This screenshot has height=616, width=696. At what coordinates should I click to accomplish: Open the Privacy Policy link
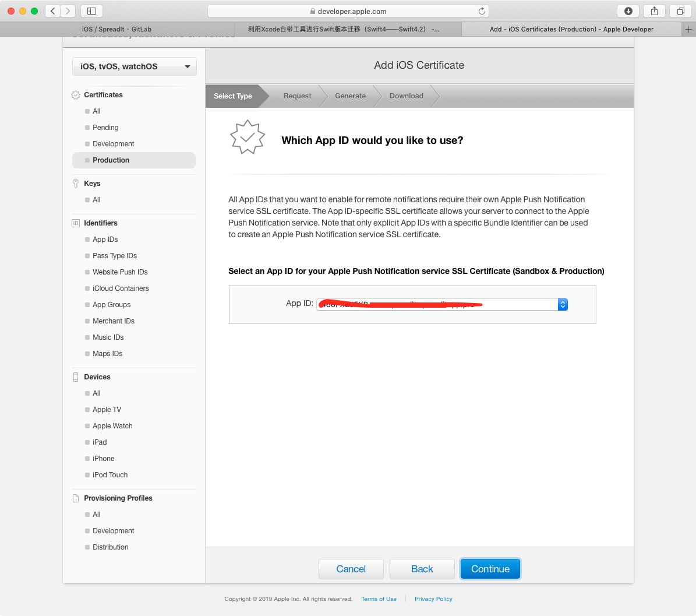pyautogui.click(x=433, y=599)
